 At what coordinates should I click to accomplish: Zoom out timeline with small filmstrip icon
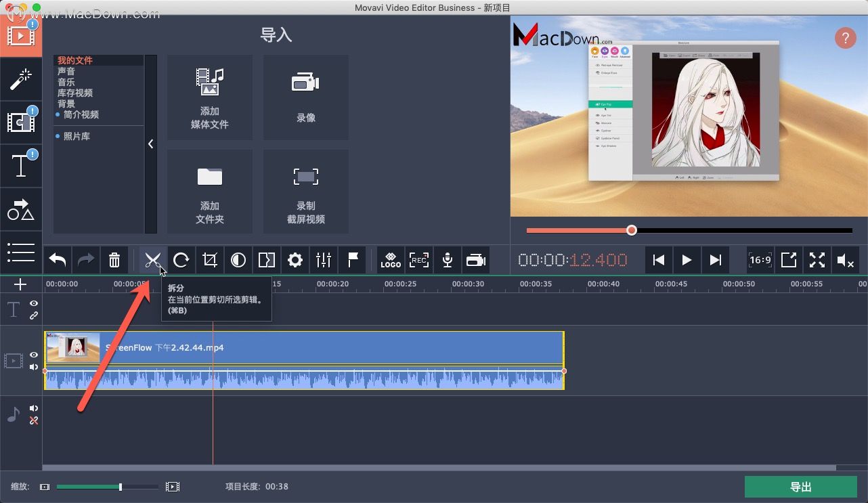click(x=45, y=487)
